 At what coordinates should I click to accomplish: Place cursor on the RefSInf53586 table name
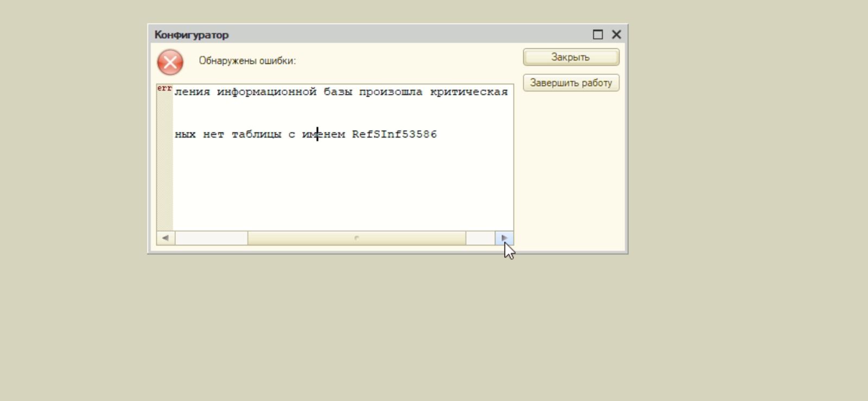(x=394, y=134)
